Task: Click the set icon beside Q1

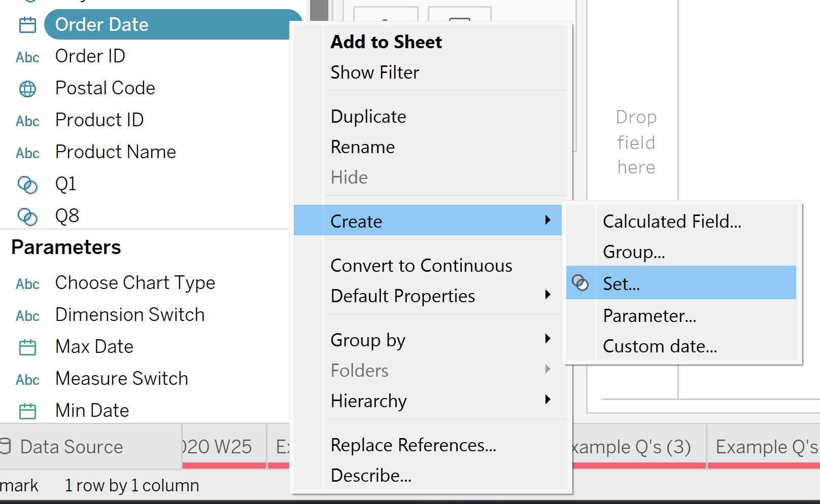Action: 27,185
